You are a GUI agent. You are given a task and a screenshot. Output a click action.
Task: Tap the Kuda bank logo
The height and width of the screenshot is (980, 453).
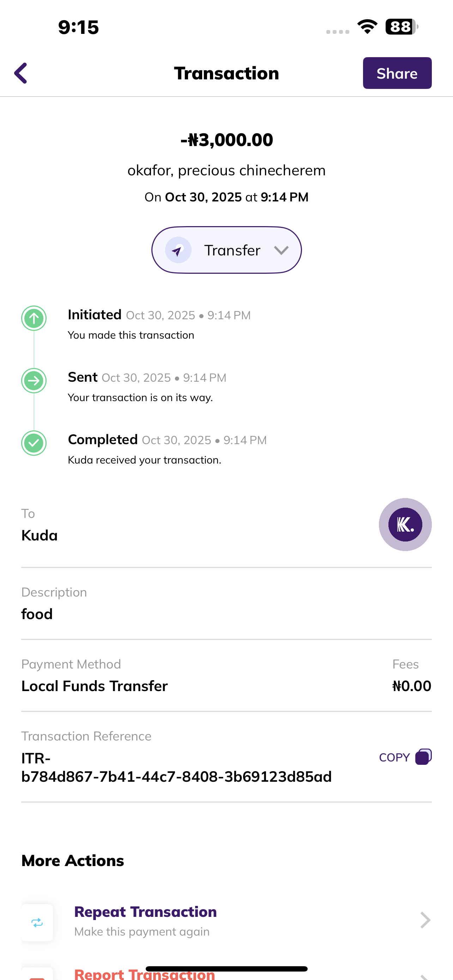pyautogui.click(x=405, y=524)
